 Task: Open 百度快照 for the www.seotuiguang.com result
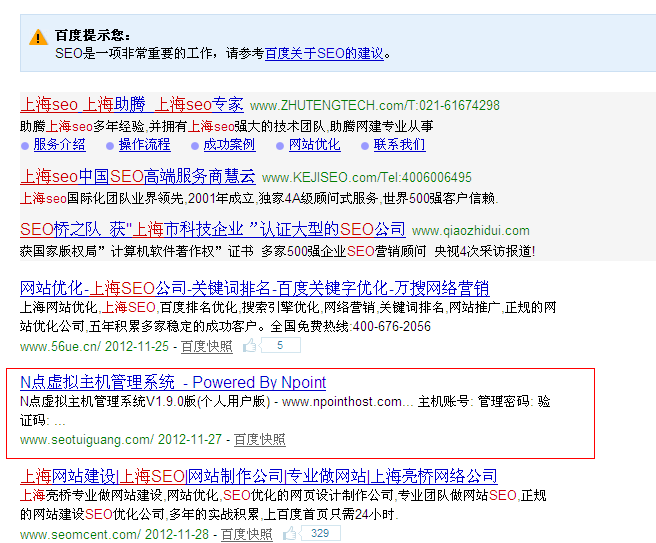tap(259, 439)
